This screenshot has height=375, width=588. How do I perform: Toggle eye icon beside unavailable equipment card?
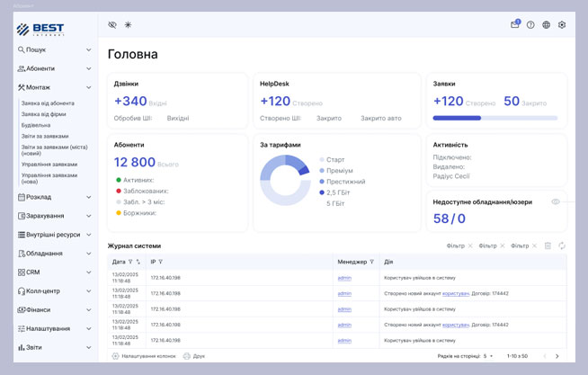[x=556, y=201]
